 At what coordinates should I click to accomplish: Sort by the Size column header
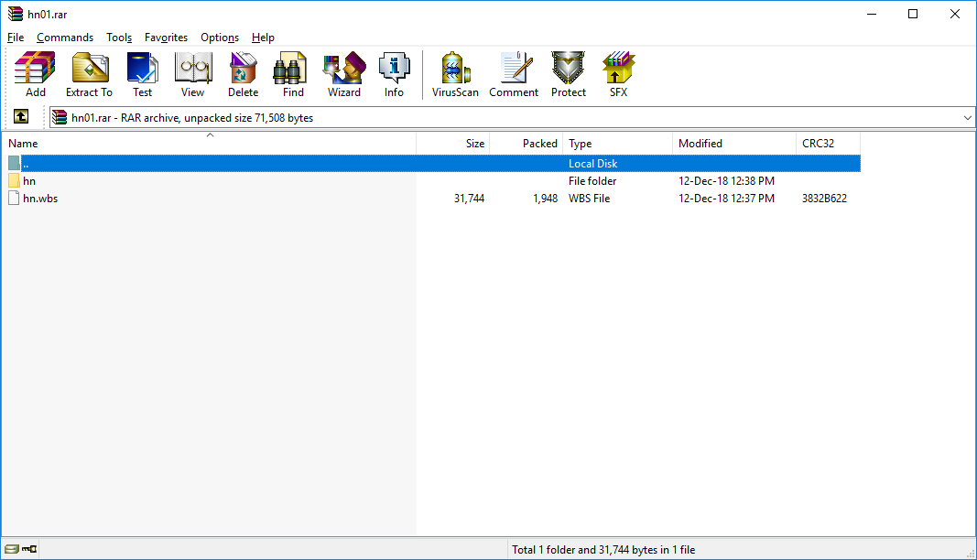453,144
